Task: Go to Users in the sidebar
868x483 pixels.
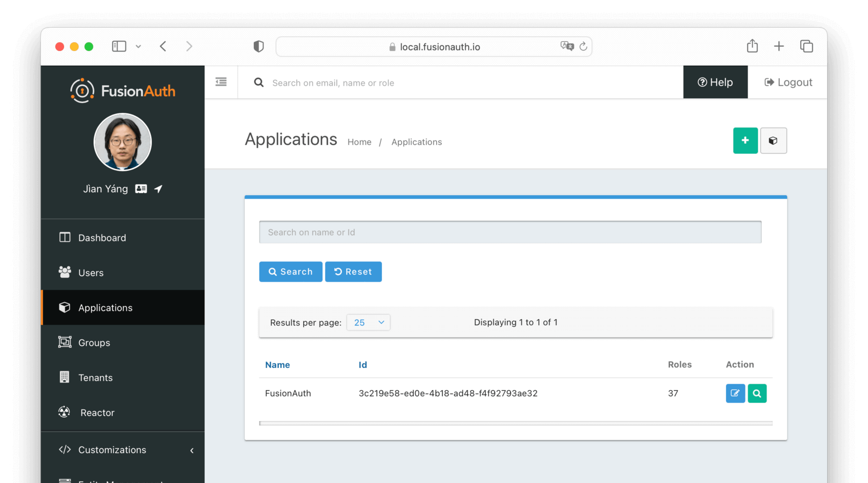Action: 123,272
